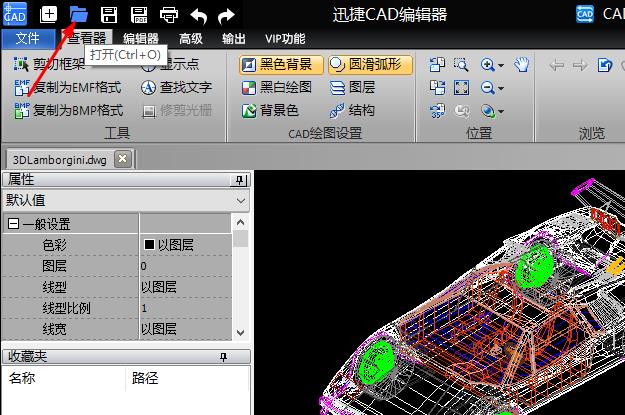Click the New file icon in title bar
This screenshot has height=415, width=625.
(x=48, y=14)
